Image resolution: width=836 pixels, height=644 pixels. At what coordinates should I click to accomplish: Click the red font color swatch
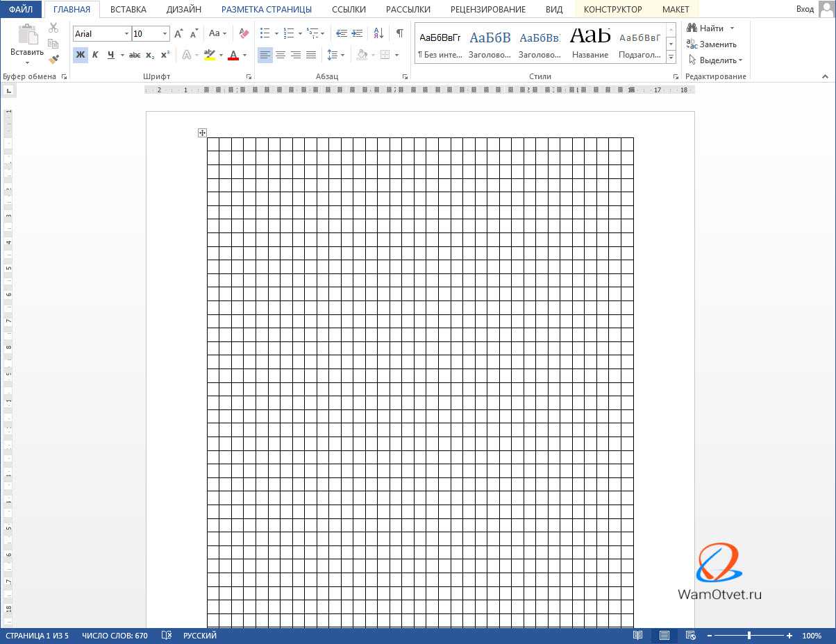[233, 55]
